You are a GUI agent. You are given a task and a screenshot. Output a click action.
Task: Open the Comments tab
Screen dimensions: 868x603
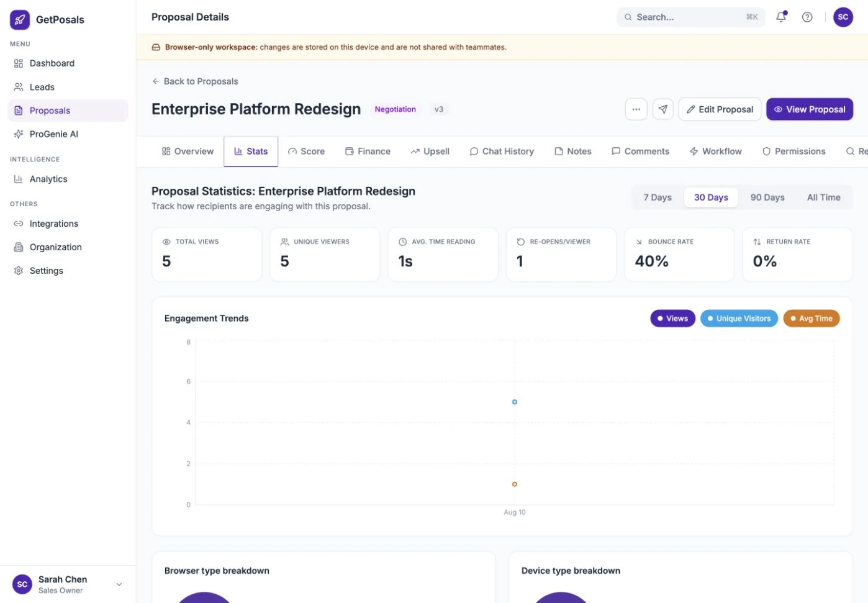coord(640,152)
